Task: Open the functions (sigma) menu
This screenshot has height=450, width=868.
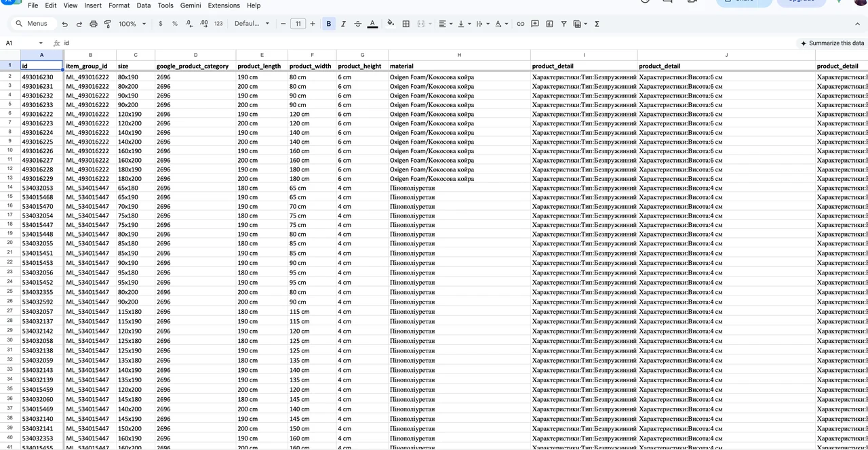Action: (597, 24)
